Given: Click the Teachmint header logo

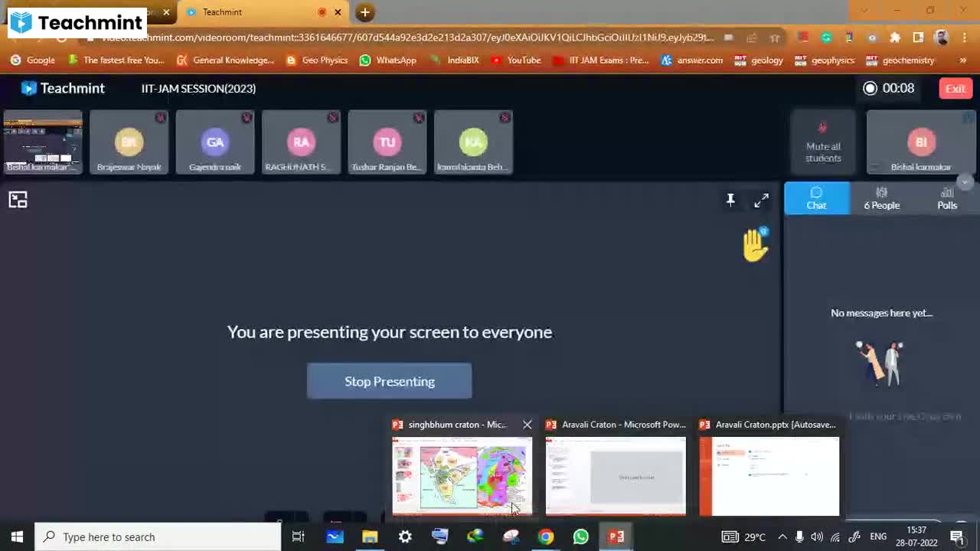Looking at the screenshot, I should point(63,88).
